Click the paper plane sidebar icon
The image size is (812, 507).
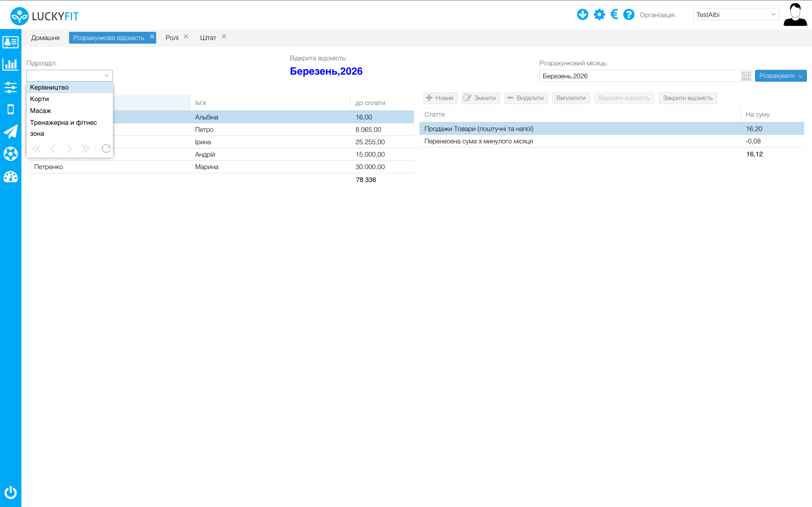10,132
